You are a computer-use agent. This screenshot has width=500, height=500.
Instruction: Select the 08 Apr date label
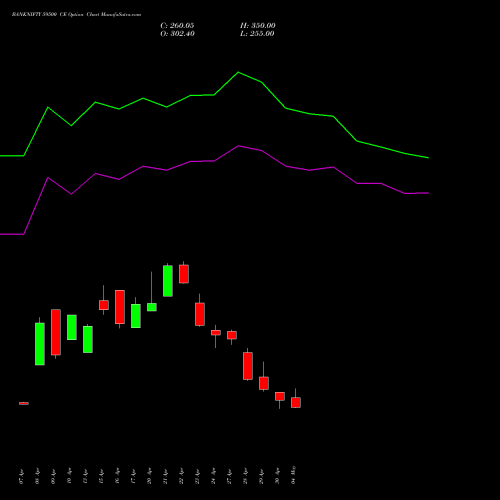(38, 477)
